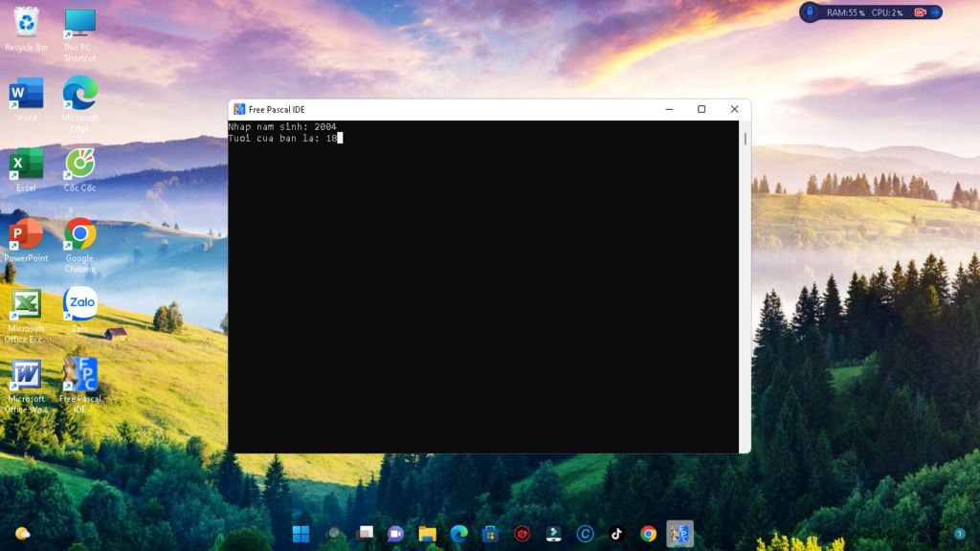The height and width of the screenshot is (551, 980).
Task: Open Free Pascal IDE window system menu icon
Action: point(238,109)
